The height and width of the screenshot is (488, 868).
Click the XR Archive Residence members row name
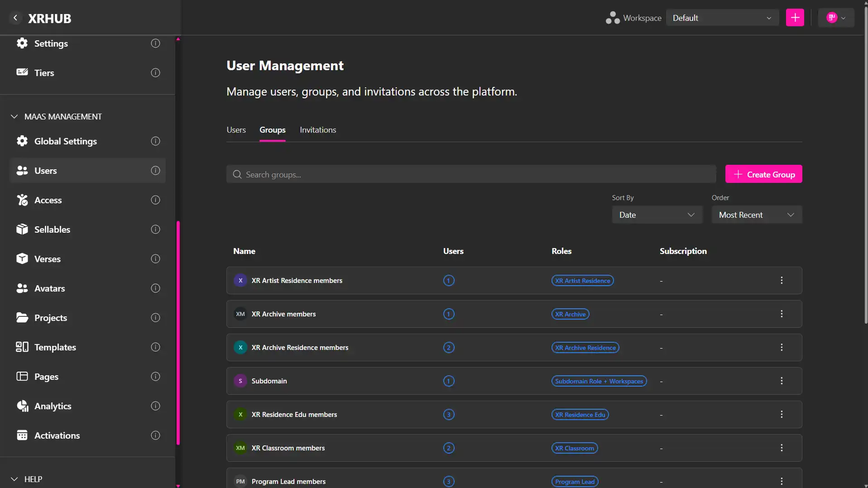(300, 347)
